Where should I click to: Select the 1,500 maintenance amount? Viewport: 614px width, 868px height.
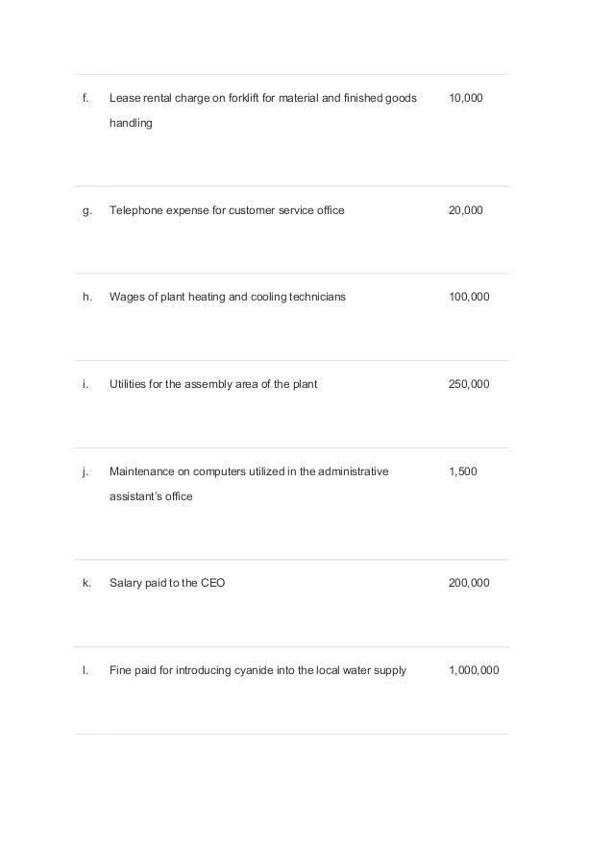(462, 471)
